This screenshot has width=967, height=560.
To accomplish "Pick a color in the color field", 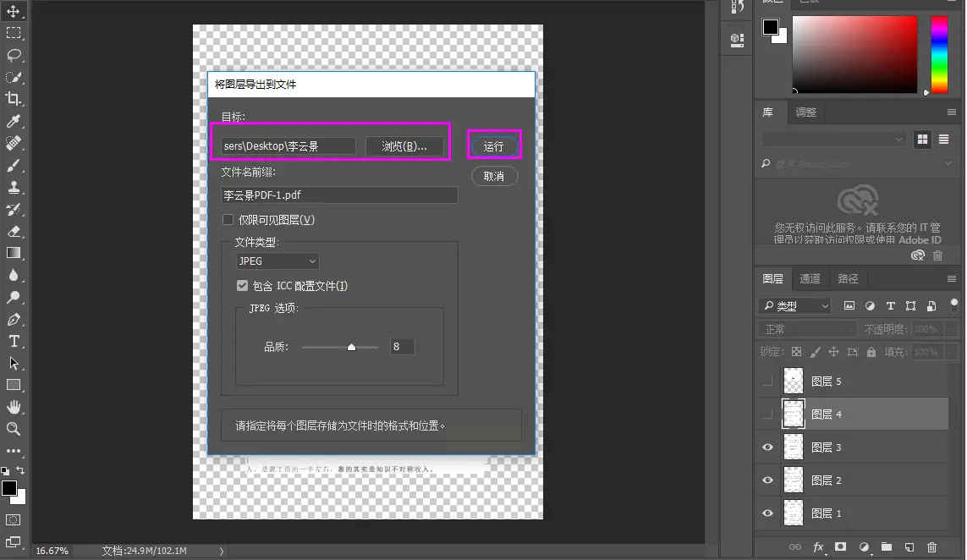I will tap(854, 54).
